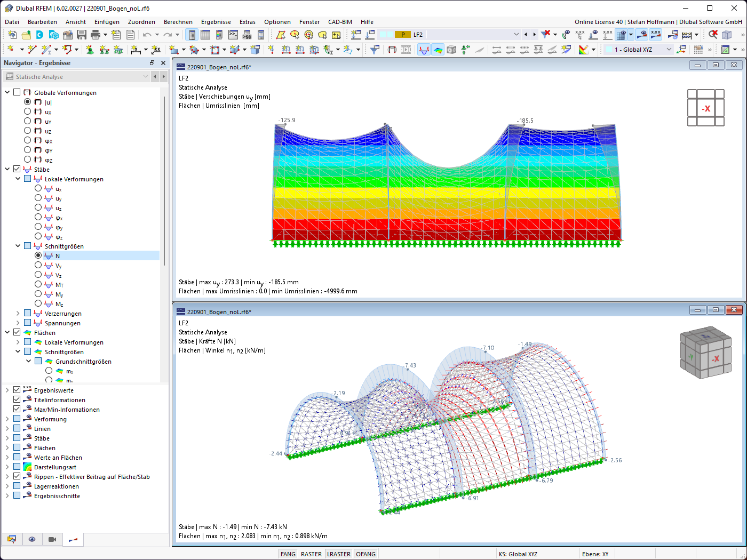
Task: Open the results navigator tab at bottom left
Action: (73, 540)
